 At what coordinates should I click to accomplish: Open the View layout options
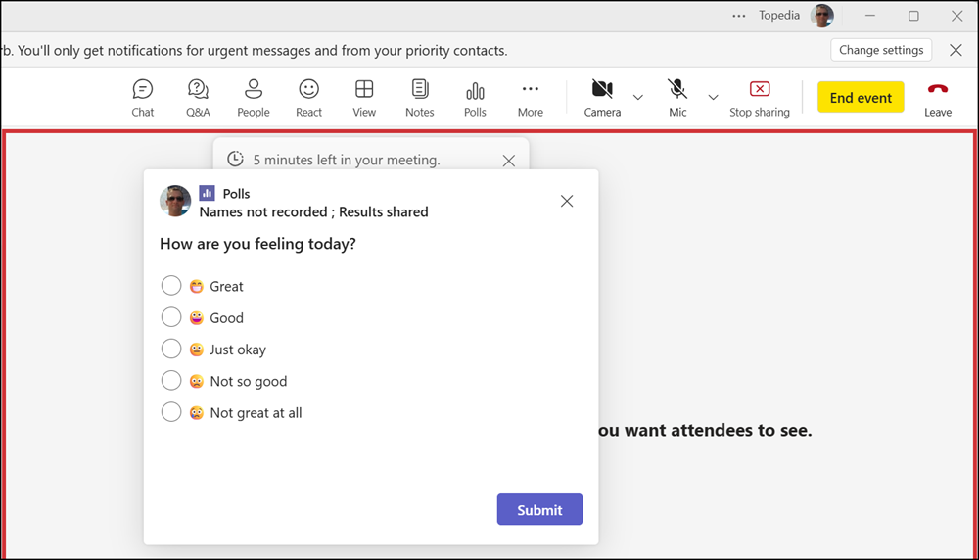tap(364, 98)
